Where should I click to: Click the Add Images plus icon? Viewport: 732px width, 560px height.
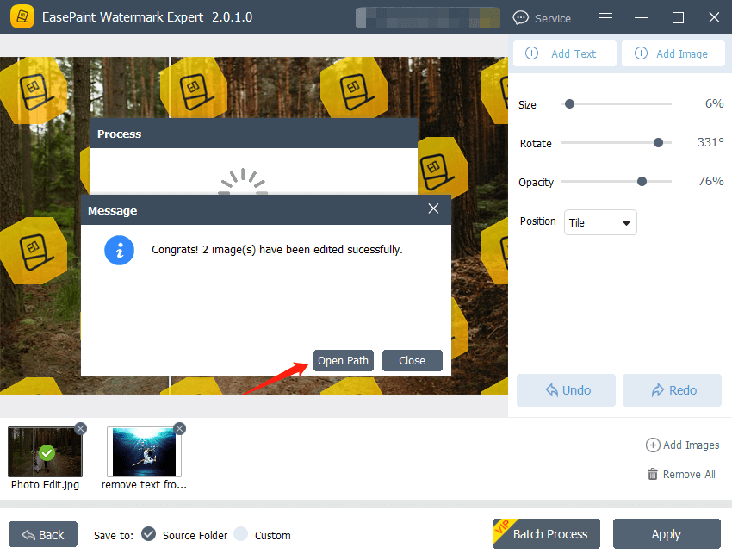[x=653, y=445]
